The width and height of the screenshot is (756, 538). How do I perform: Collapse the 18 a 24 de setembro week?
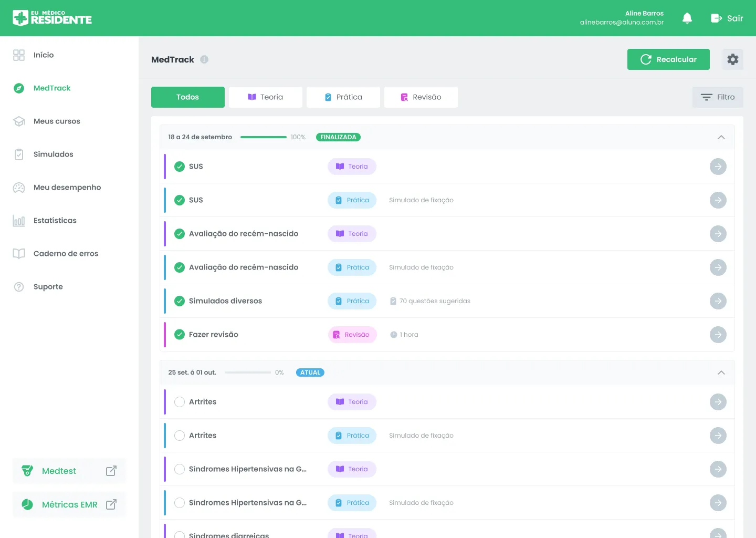[x=721, y=137]
